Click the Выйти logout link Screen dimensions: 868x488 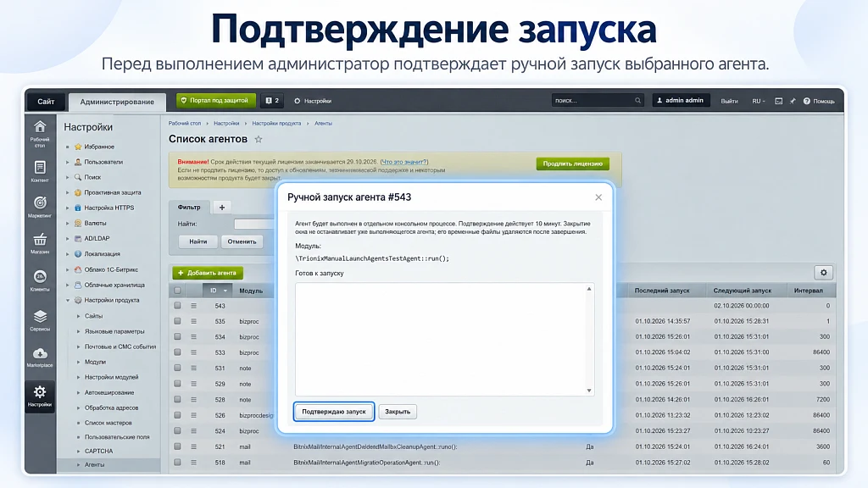729,101
